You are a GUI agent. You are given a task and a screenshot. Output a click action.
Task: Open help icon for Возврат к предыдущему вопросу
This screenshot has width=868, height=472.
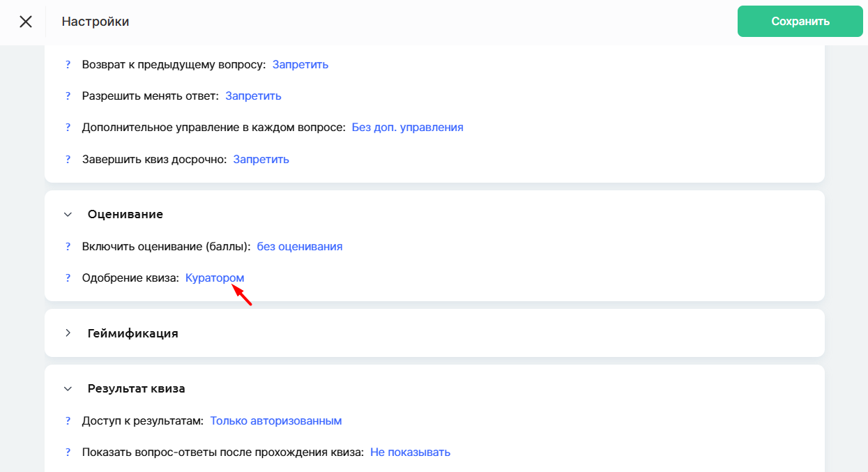pos(68,65)
